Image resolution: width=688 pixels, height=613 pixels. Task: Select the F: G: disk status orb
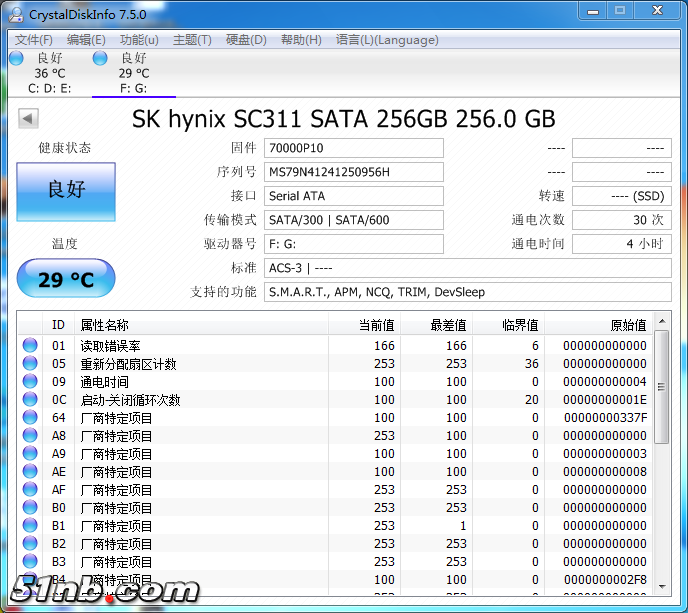click(100, 58)
